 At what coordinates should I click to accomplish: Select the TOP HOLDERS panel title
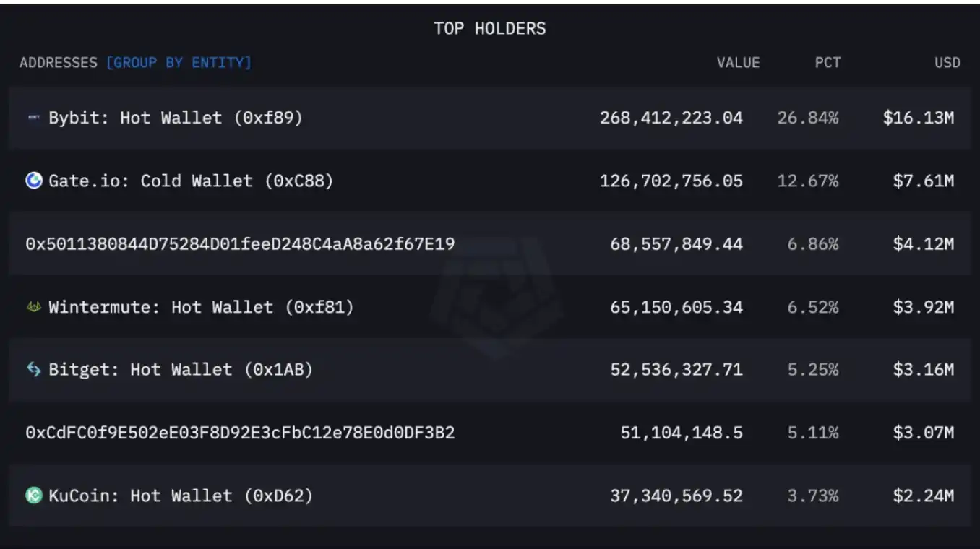coord(489,29)
